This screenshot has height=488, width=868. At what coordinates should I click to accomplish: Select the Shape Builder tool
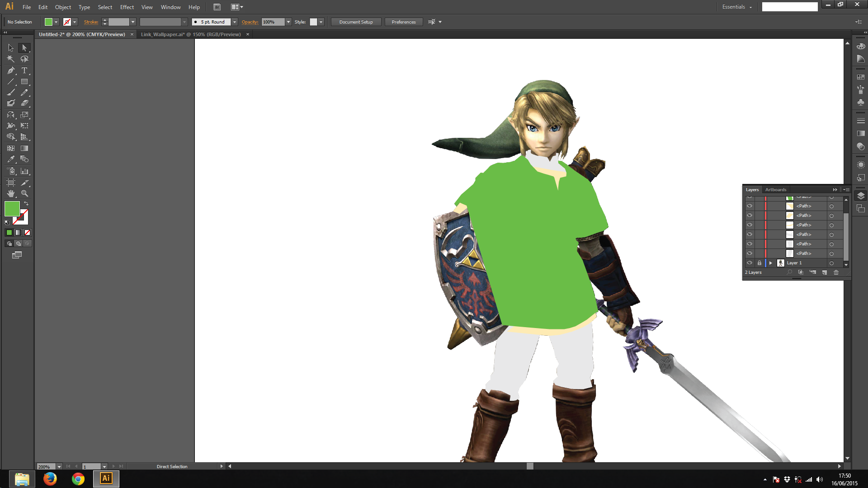pos(11,136)
